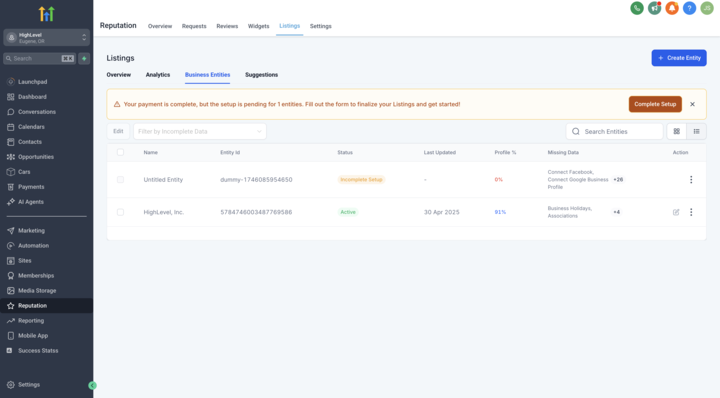The height and width of the screenshot is (398, 720).
Task: Click the Active status badge
Action: (x=348, y=212)
